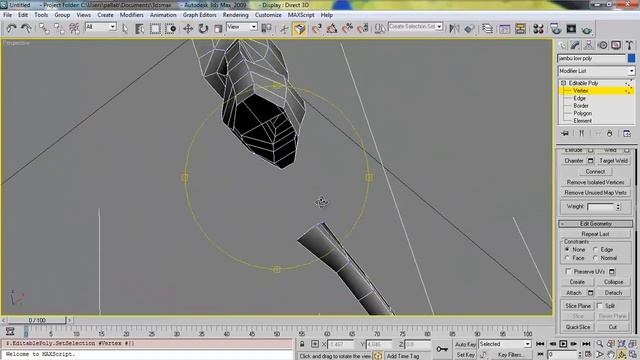Click the Align tool icon

469,28
